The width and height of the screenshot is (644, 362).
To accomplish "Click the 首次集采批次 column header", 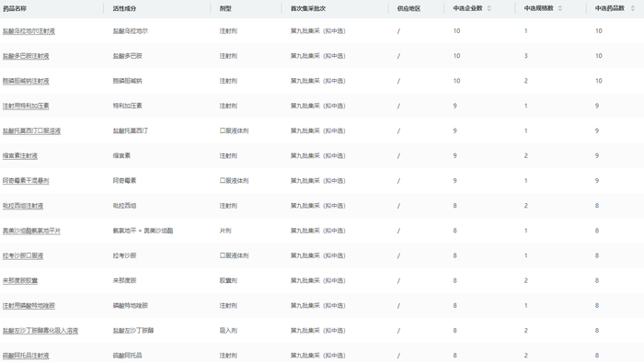I will 308,8.
